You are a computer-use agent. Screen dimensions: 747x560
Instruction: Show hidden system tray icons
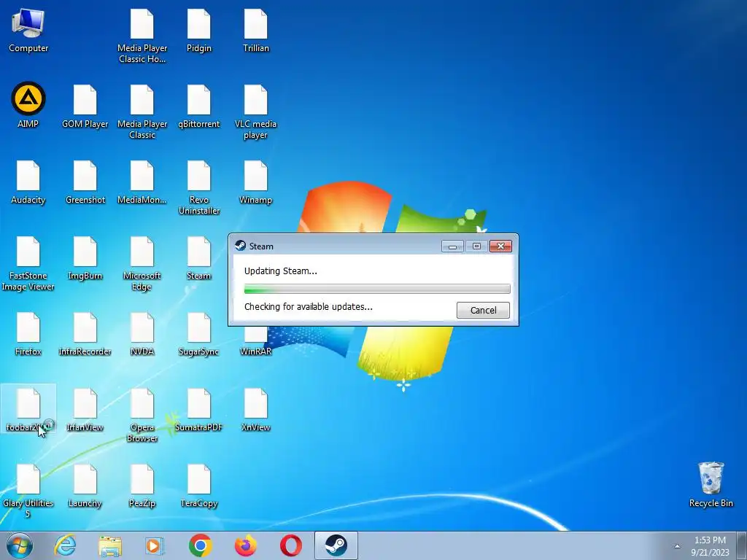pyautogui.click(x=677, y=546)
